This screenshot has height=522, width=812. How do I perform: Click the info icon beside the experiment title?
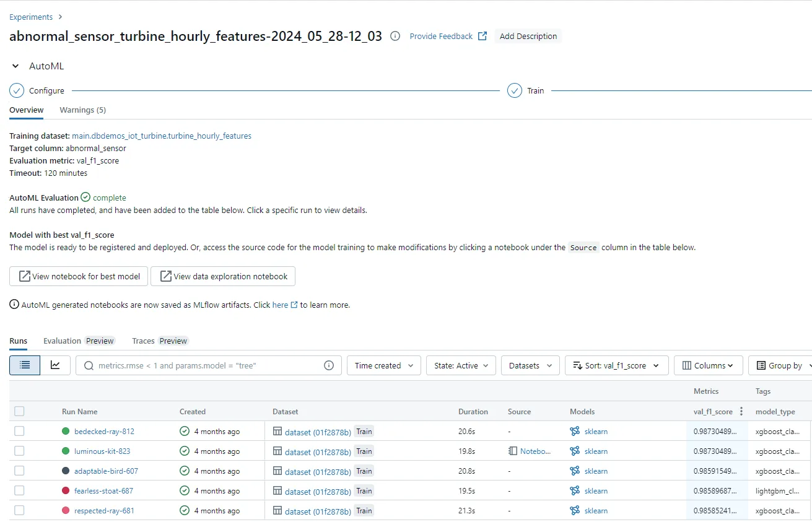pos(395,36)
